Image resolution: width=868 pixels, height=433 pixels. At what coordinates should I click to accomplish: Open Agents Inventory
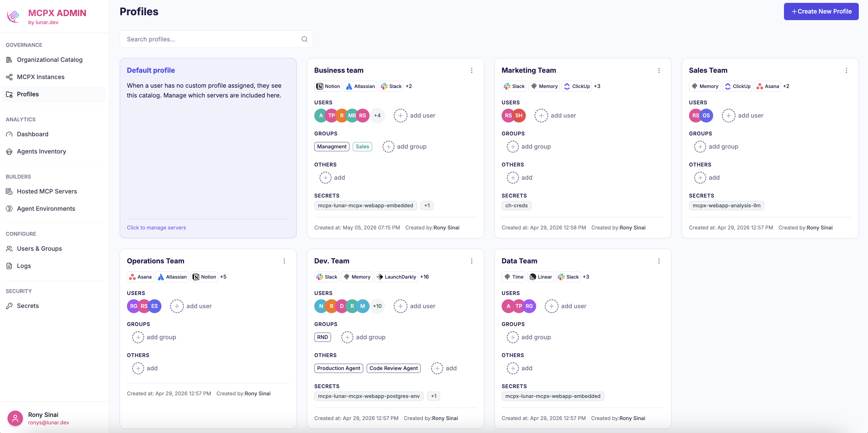54,152
